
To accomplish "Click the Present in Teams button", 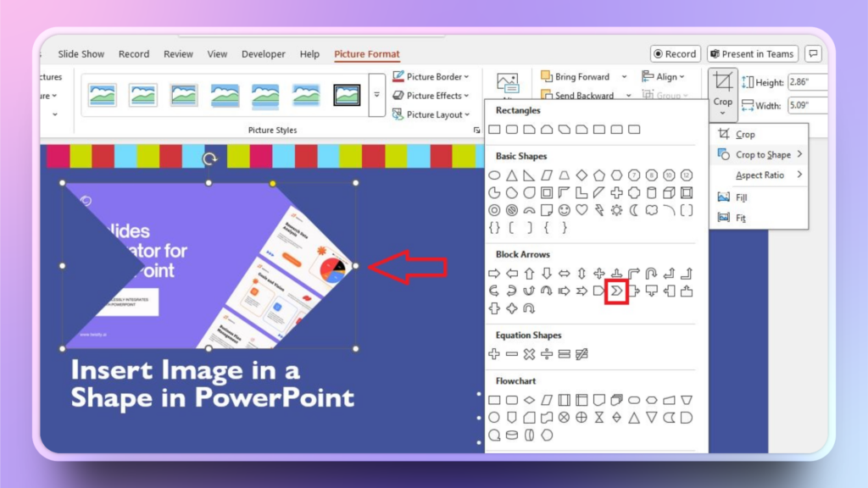I will (753, 54).
